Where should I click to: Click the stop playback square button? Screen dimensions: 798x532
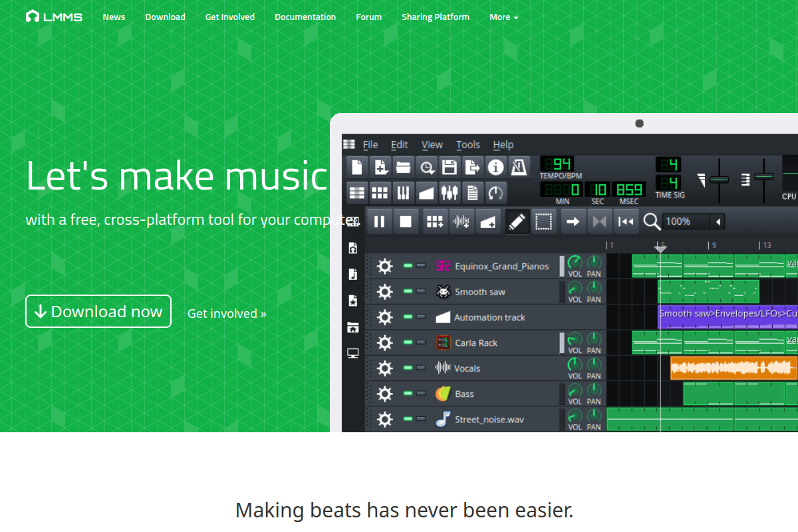(406, 221)
